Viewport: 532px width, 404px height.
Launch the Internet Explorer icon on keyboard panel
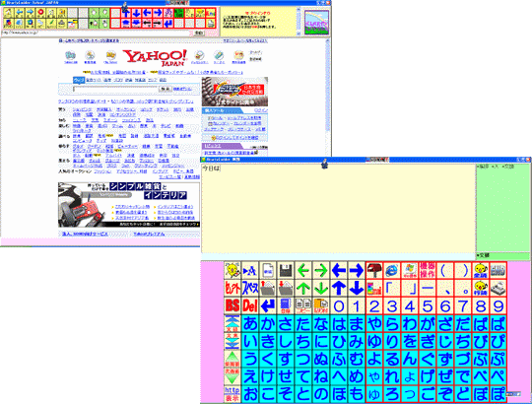[392, 270]
